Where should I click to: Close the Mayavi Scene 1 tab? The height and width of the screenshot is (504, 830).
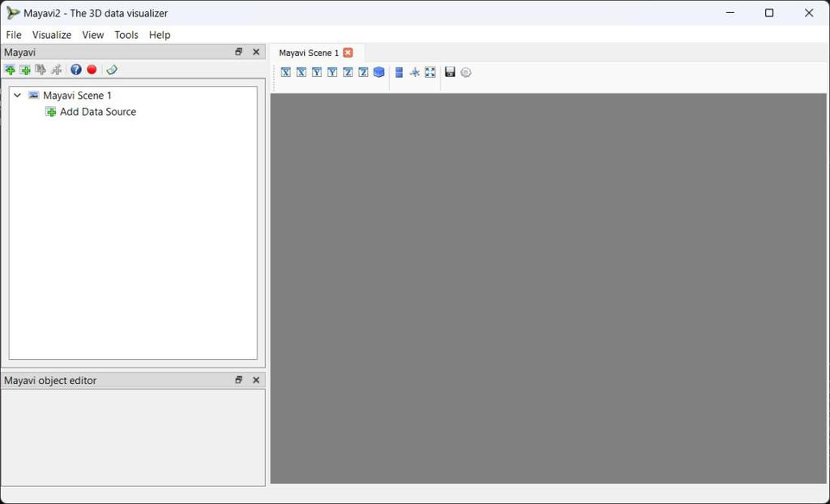pyautogui.click(x=348, y=53)
